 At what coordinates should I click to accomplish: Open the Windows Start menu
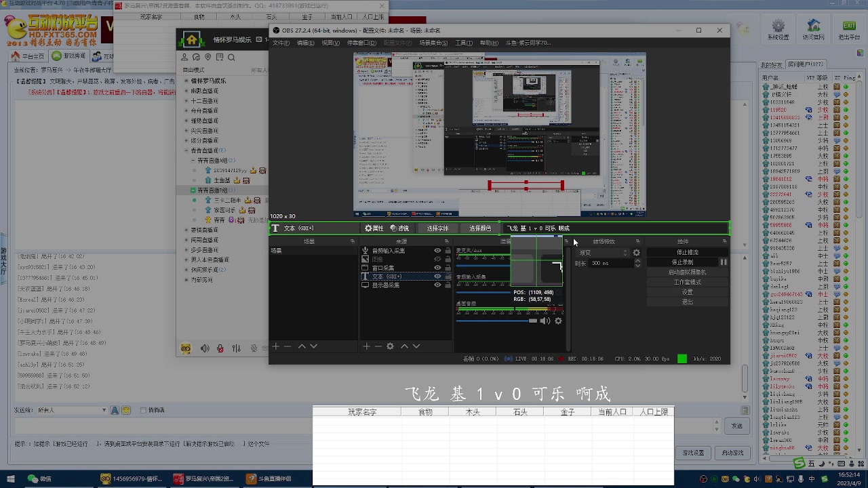tap(12, 479)
